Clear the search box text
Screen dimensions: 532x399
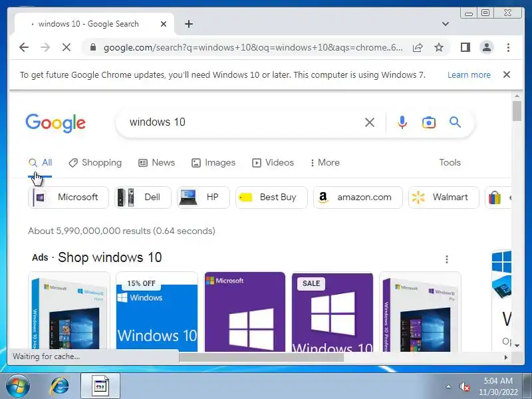tap(370, 122)
